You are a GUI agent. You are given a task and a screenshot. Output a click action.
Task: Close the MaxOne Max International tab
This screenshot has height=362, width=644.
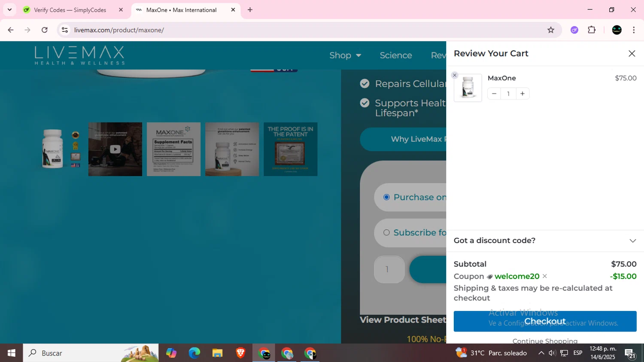click(233, 10)
